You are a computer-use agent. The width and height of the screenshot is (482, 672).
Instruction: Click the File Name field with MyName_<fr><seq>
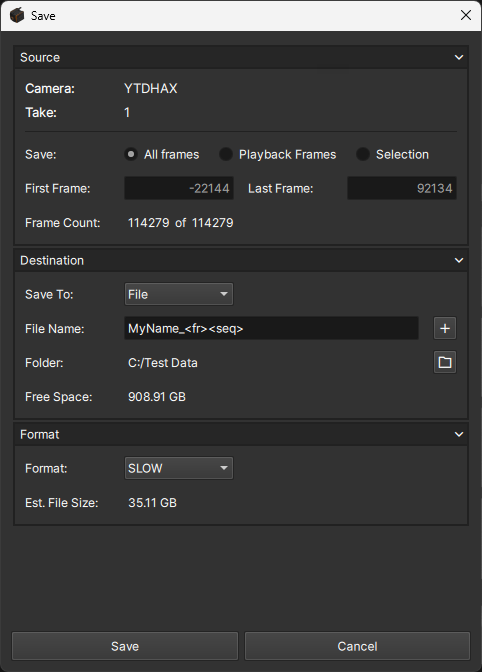tap(271, 328)
